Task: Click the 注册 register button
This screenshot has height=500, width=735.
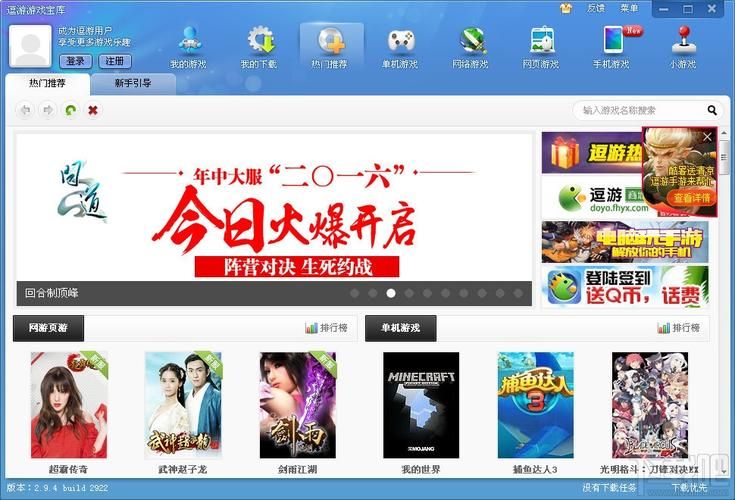Action: point(115,61)
